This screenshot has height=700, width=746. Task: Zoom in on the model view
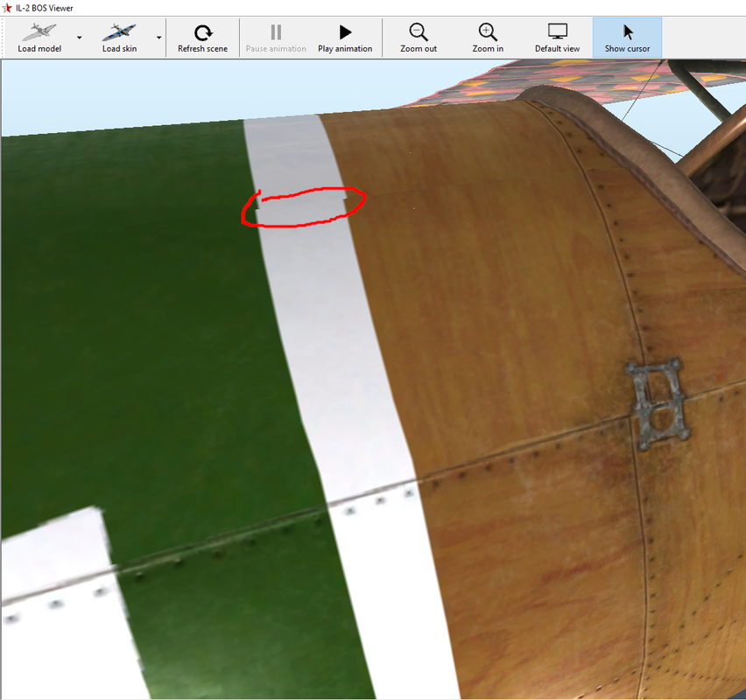(488, 38)
